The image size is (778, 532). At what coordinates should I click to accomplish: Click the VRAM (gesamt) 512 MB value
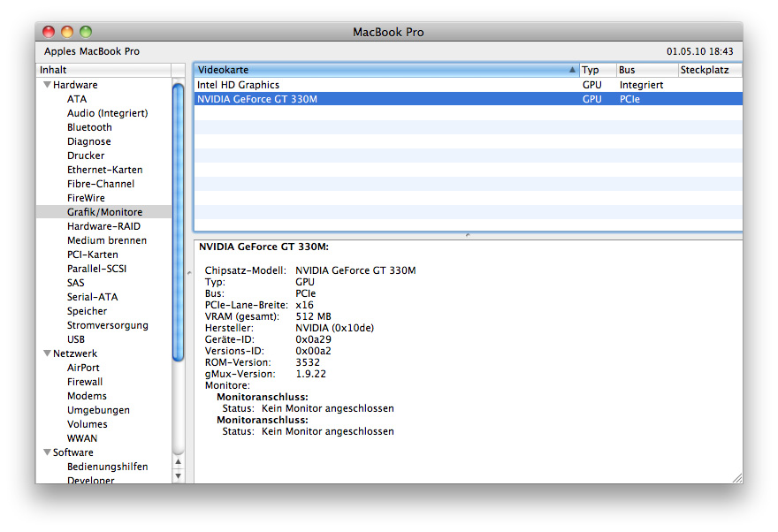(x=313, y=316)
